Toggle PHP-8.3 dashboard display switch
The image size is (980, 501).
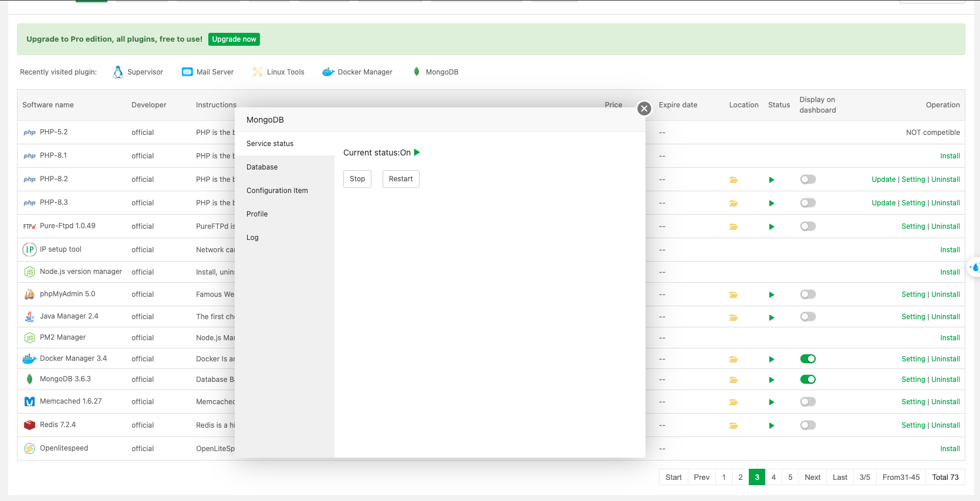pos(808,203)
